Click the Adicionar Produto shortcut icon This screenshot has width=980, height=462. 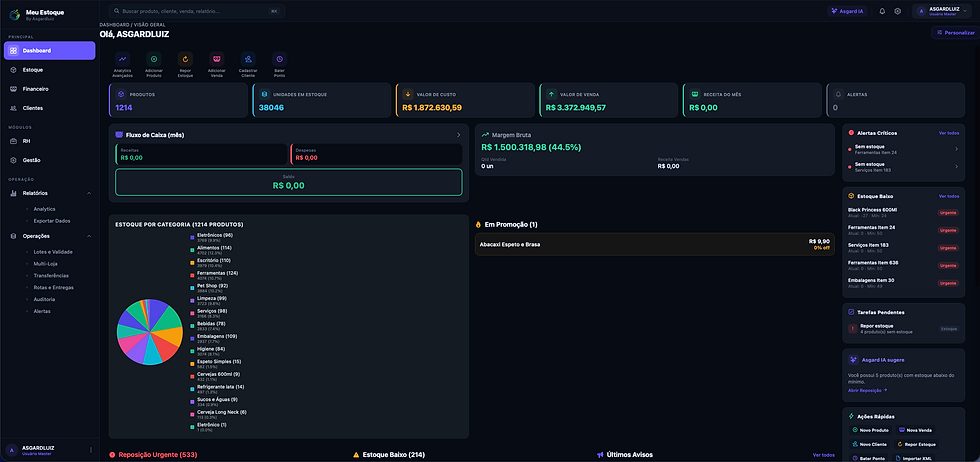154,59
